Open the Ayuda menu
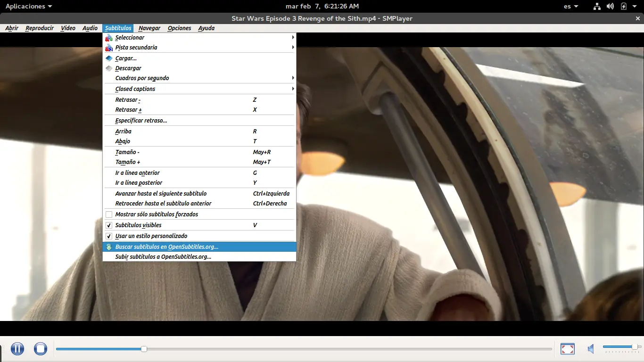 (x=206, y=28)
